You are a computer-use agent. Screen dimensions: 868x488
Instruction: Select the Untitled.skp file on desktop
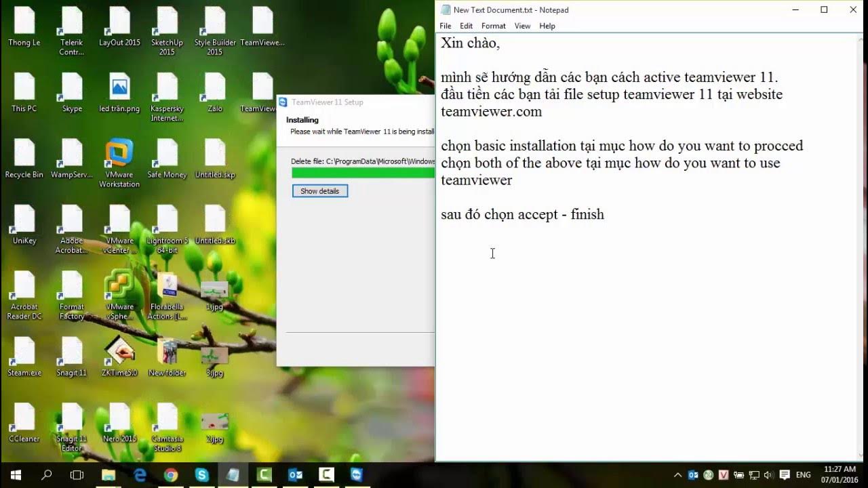click(215, 159)
